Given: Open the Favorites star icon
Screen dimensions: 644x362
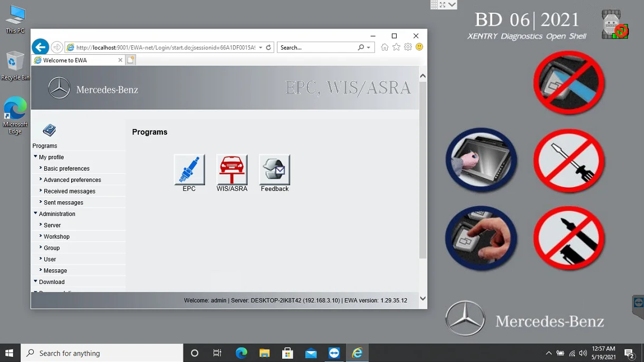Looking at the screenshot, I should pos(396,47).
